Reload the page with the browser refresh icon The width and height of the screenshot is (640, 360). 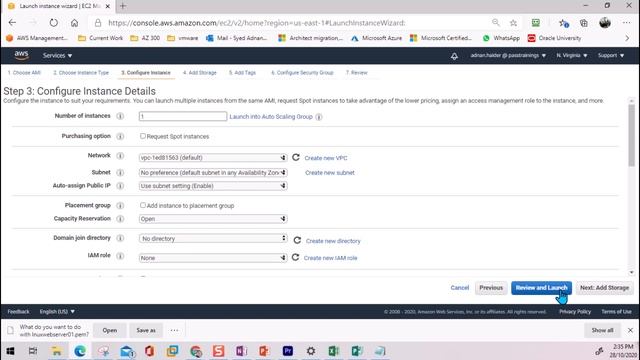tap(53, 23)
